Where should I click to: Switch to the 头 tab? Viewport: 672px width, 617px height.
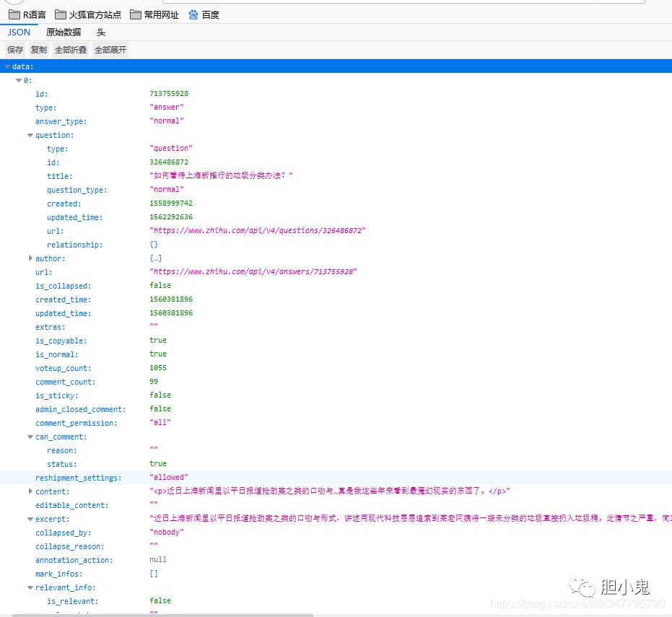click(101, 32)
